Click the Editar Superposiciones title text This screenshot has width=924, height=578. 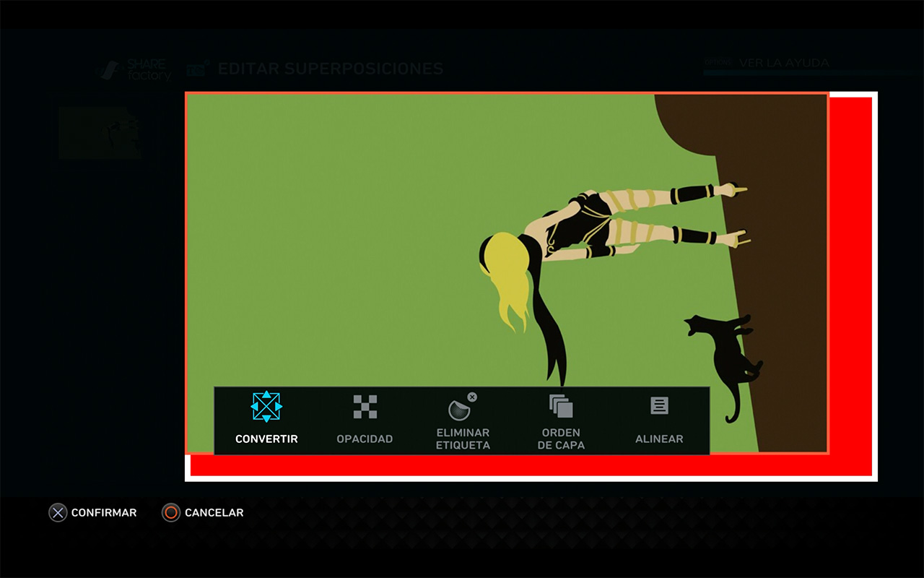click(x=331, y=69)
